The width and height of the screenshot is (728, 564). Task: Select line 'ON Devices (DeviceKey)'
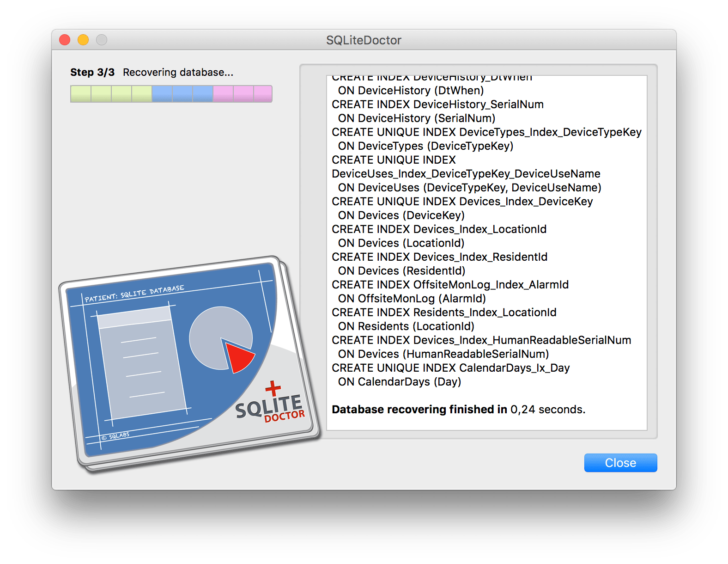pyautogui.click(x=401, y=215)
